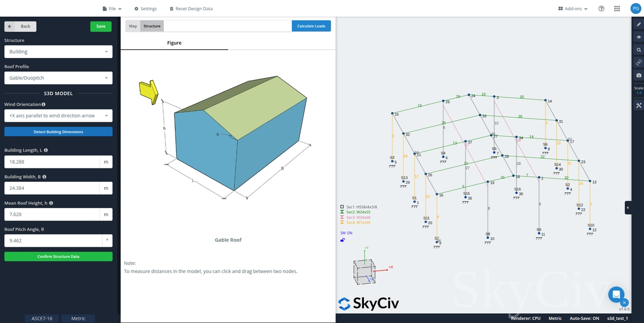
Task: Click the pencil edit icon in right toolbar
Action: tap(638, 25)
